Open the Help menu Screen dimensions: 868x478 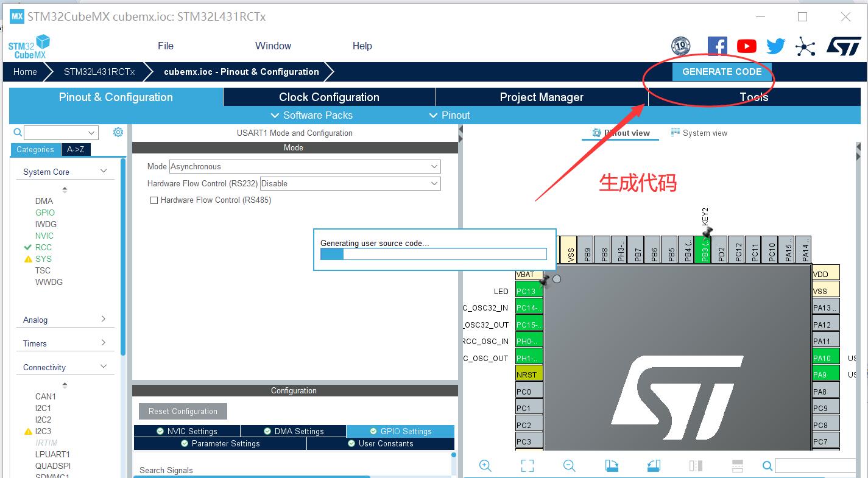362,46
